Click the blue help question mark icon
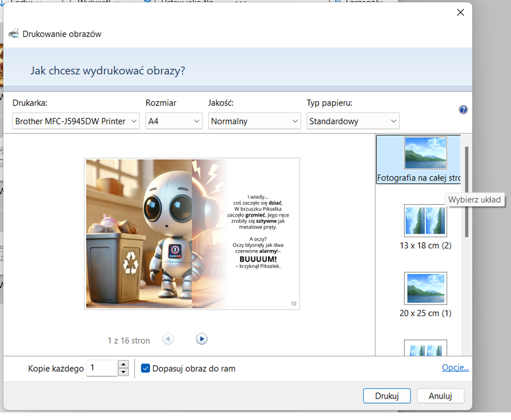Screen dimensions: 511x420 coord(463,110)
